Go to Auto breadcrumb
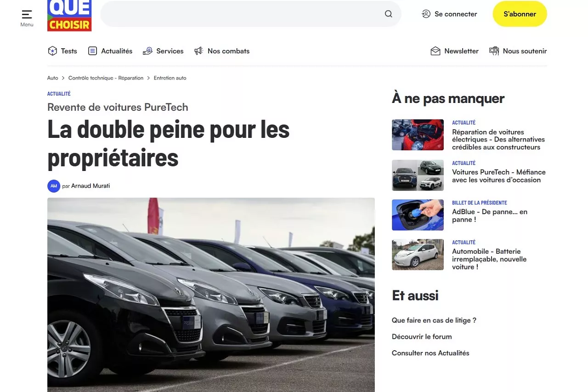Screen dimensions: 588x392 (x=53, y=78)
